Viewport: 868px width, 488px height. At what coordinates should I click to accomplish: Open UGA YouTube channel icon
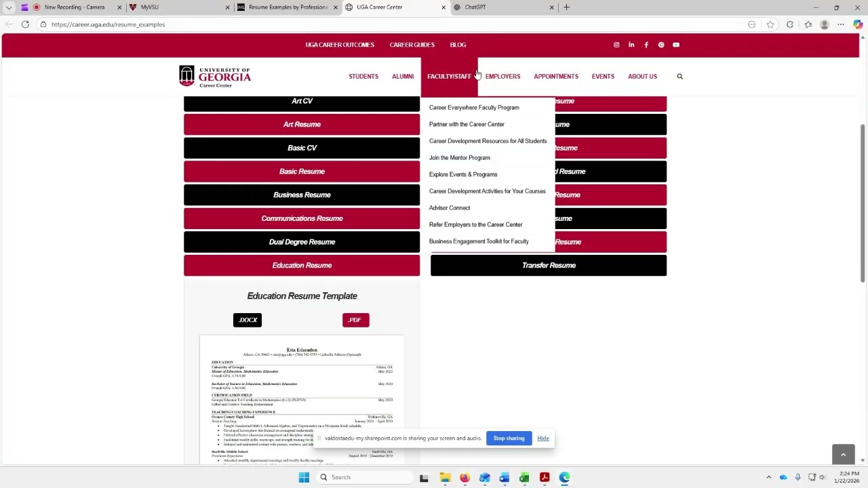676,45
